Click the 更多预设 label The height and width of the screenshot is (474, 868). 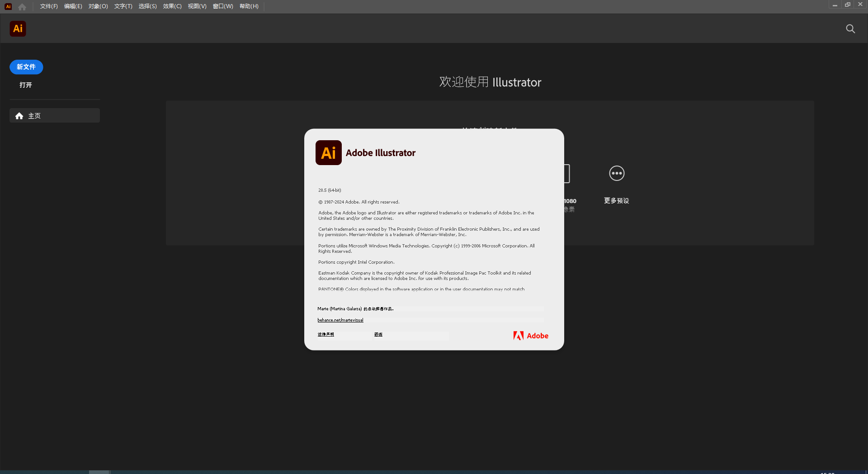coord(617,201)
